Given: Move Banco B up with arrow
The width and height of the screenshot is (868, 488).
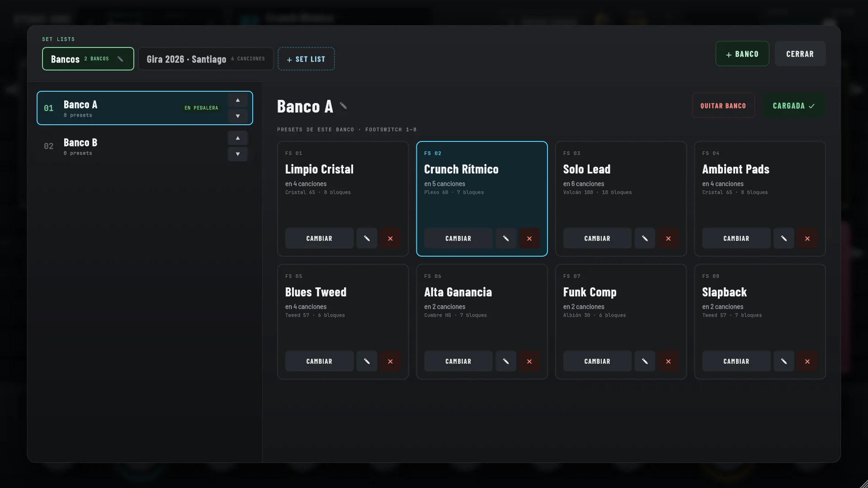Looking at the screenshot, I should pos(238,138).
